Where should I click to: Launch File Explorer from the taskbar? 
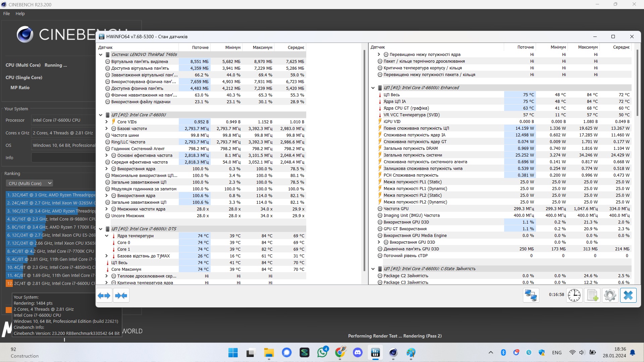[269, 353]
